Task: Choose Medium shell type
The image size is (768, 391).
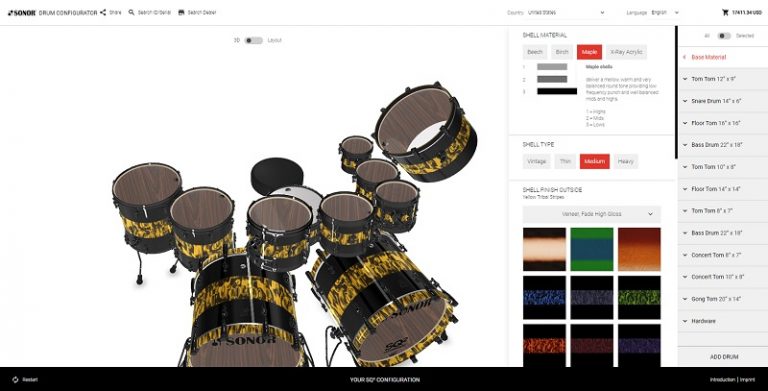Action: click(x=595, y=162)
